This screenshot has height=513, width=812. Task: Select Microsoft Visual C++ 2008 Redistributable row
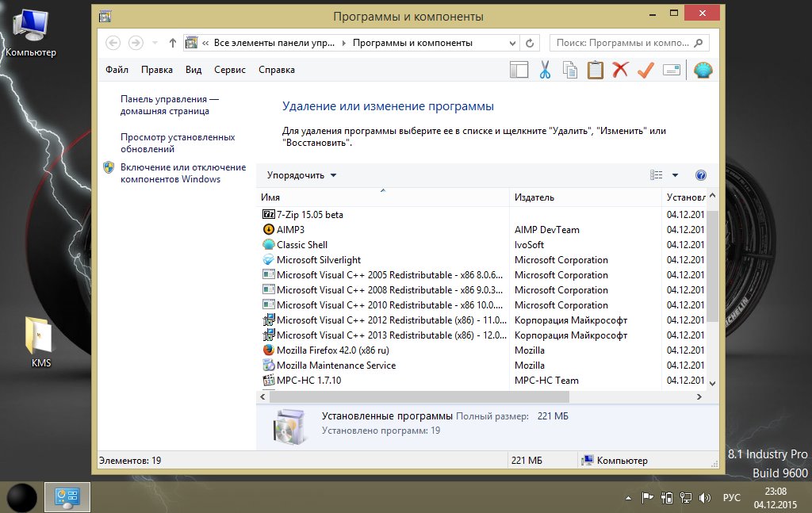(483, 290)
